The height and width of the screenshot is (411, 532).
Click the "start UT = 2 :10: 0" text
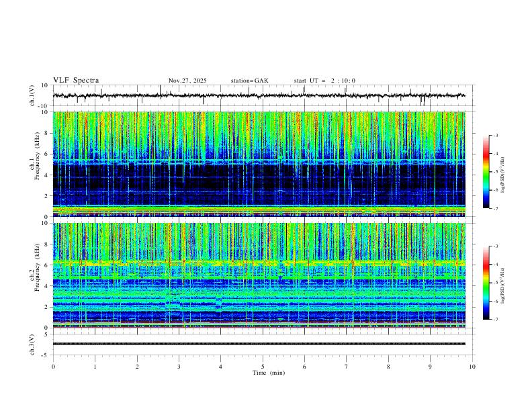click(x=324, y=81)
